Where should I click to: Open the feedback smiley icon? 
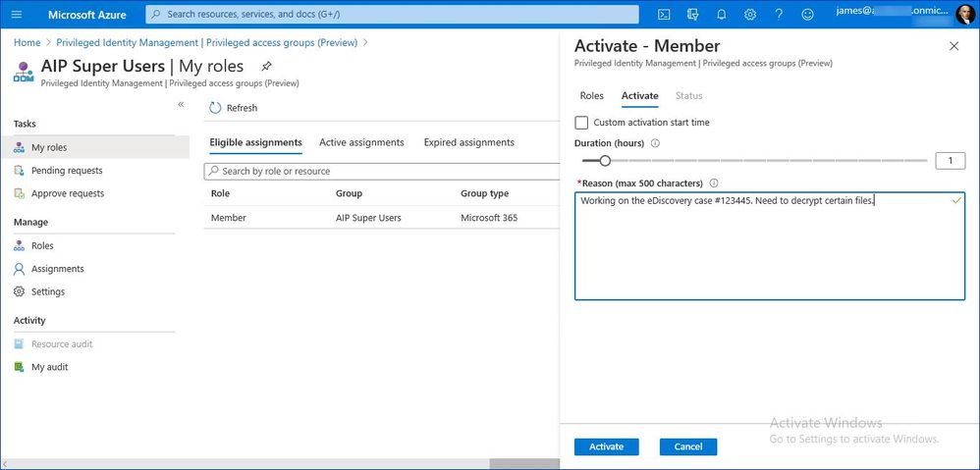807,15
